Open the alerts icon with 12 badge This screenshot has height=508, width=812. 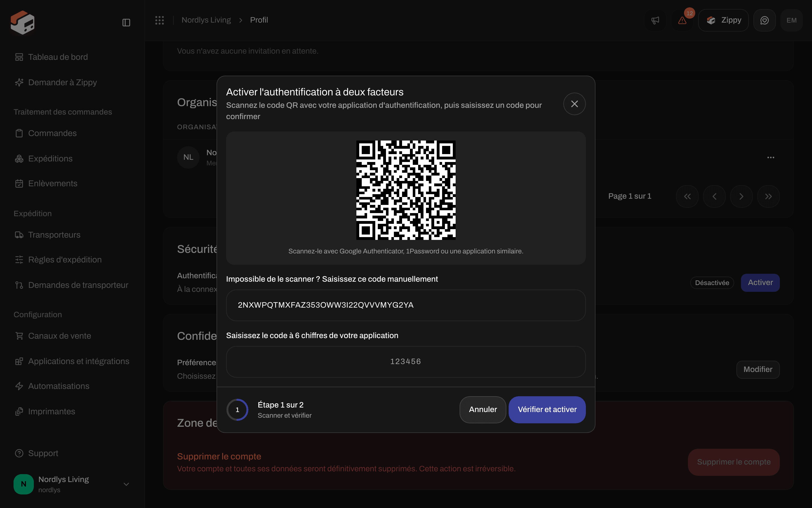(682, 20)
